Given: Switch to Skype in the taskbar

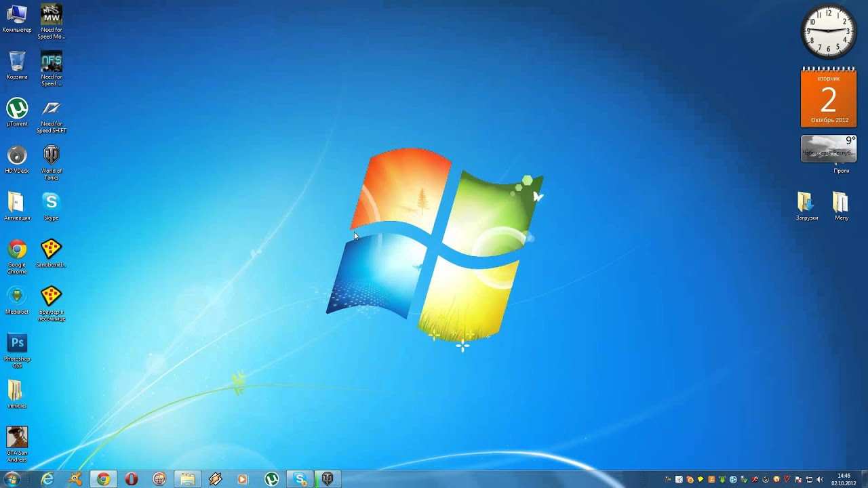Looking at the screenshot, I should 300,479.
